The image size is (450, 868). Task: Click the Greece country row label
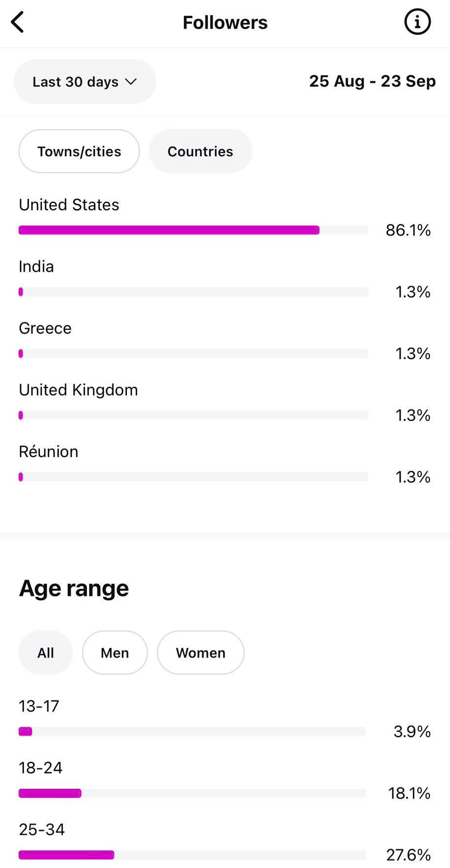(x=45, y=328)
